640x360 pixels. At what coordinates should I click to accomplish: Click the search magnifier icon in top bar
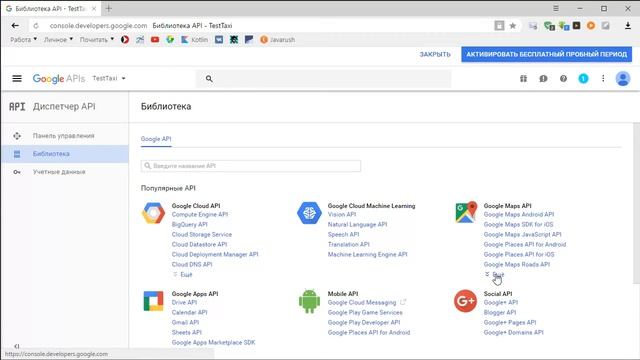tap(209, 79)
